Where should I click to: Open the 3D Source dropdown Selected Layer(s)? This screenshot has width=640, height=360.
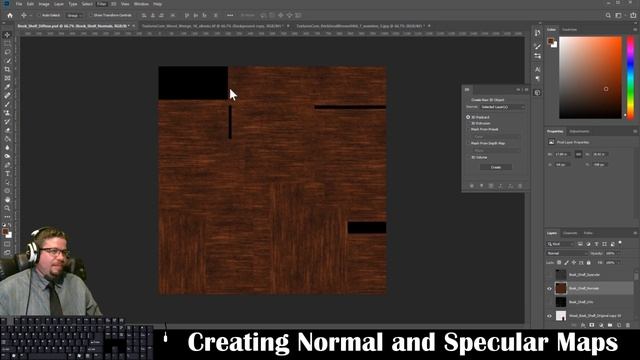(502, 107)
